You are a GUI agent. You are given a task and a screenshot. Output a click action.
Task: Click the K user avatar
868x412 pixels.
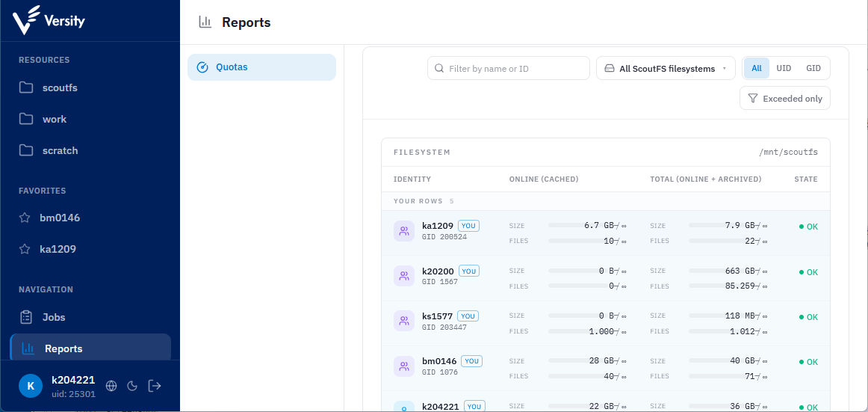pos(31,386)
